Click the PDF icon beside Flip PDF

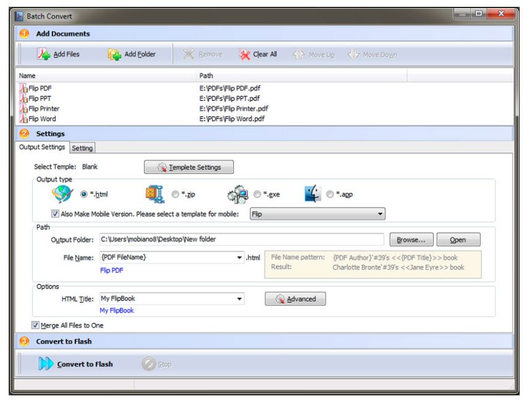(x=23, y=88)
